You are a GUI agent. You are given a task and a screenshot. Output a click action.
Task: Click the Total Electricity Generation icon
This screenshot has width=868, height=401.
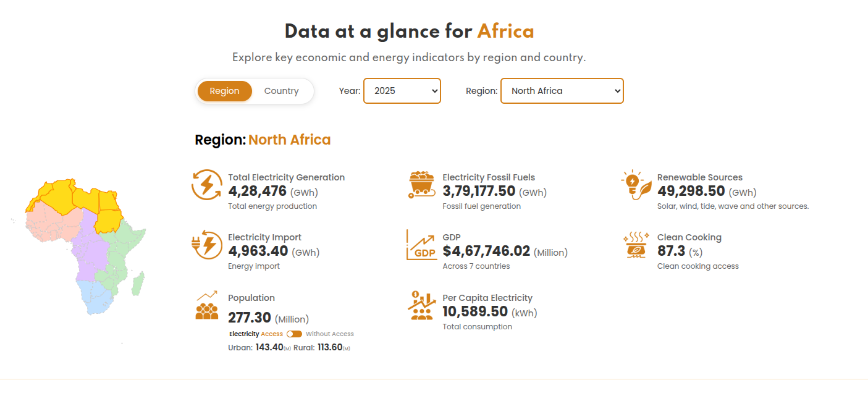click(x=206, y=185)
